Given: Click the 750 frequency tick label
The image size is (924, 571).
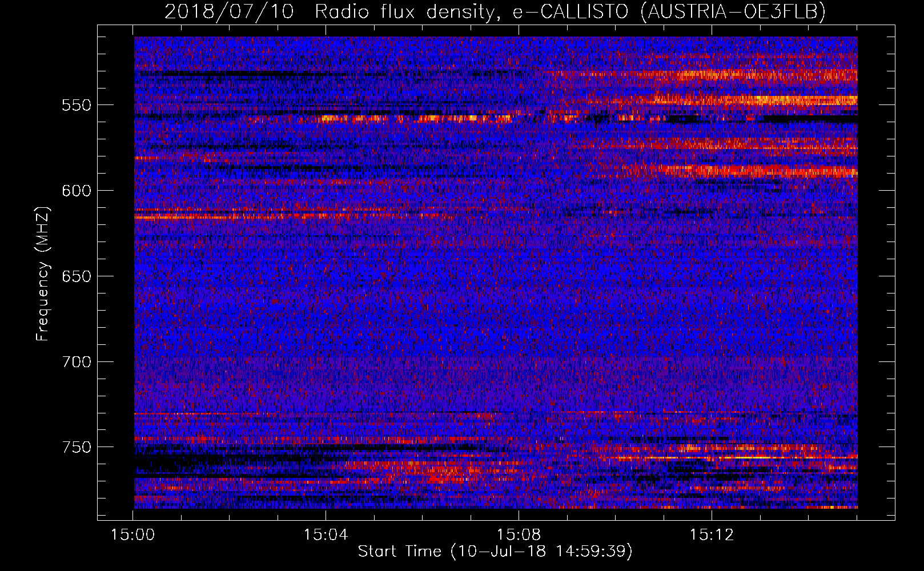Looking at the screenshot, I should [x=77, y=447].
